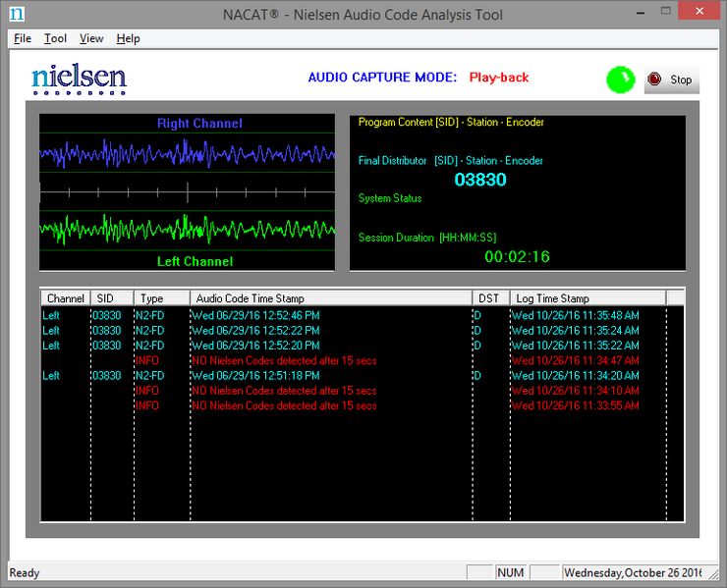Click the green status indicator light
Image resolution: width=727 pixels, height=588 pixels.
point(620,80)
